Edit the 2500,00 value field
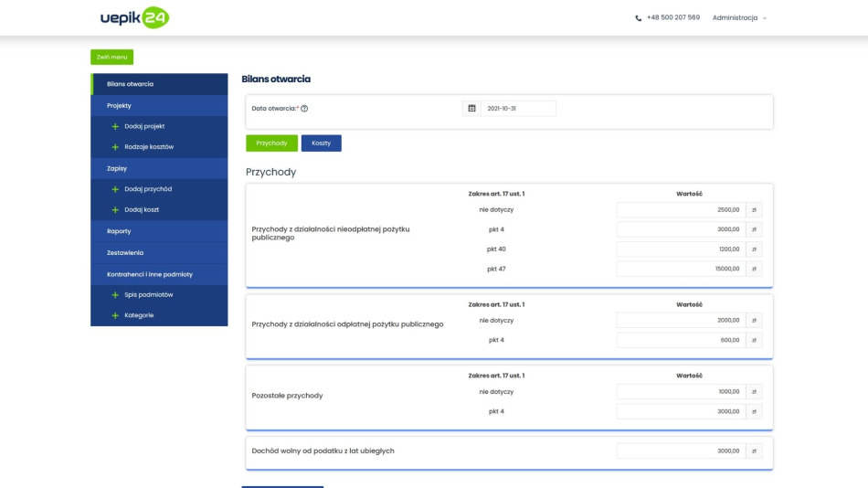Image resolution: width=868 pixels, height=488 pixels. tap(681, 210)
